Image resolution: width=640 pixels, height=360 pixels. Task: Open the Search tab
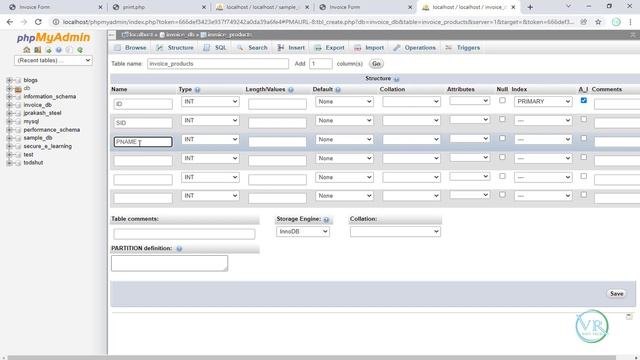(252, 48)
